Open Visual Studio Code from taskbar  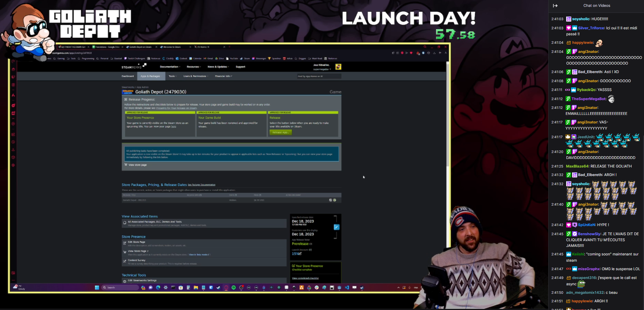pyautogui.click(x=347, y=288)
